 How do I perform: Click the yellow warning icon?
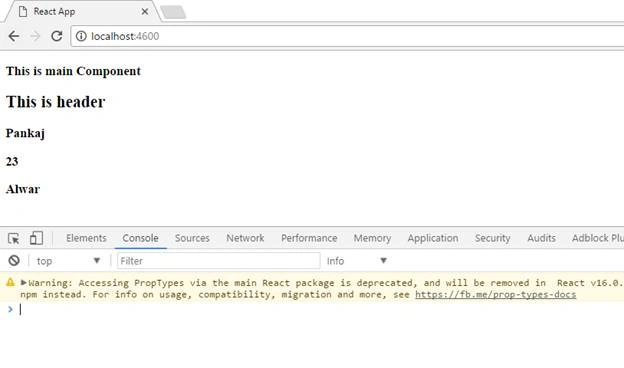(10, 282)
